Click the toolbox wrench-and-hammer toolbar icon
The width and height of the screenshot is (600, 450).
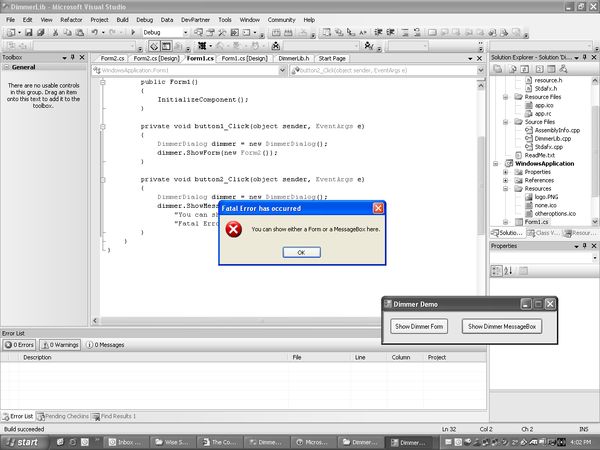tap(222, 33)
